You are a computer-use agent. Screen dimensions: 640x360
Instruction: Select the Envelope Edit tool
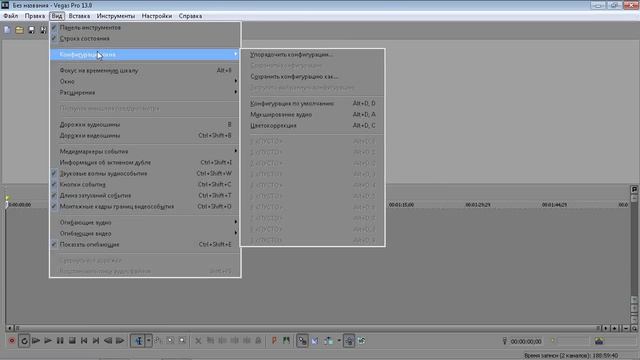tap(158, 341)
